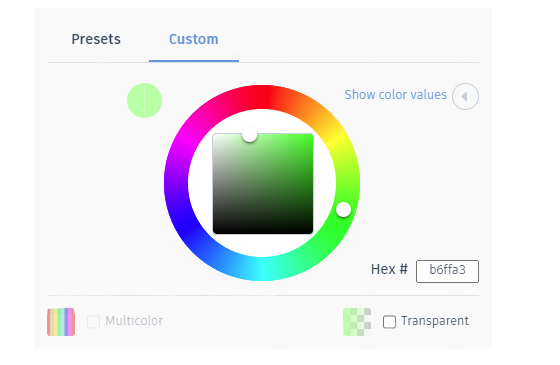Click the checkered transparency swatch icon
Viewport: 560px width, 365px height.
click(357, 322)
